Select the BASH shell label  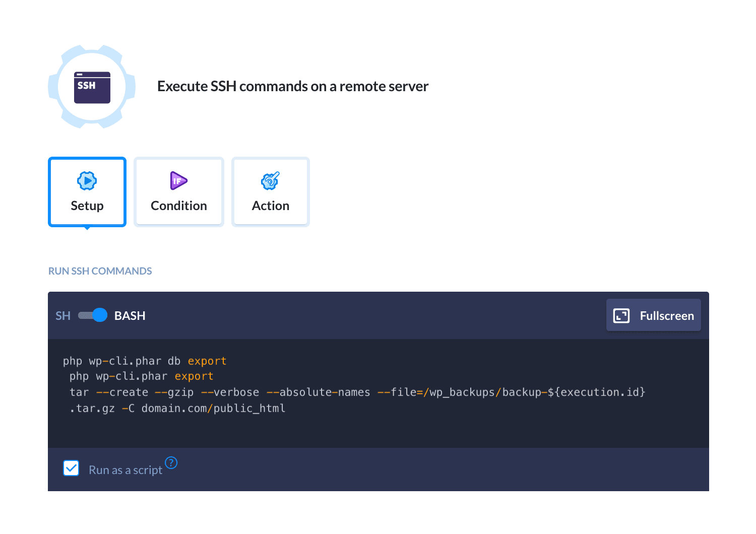click(x=130, y=316)
